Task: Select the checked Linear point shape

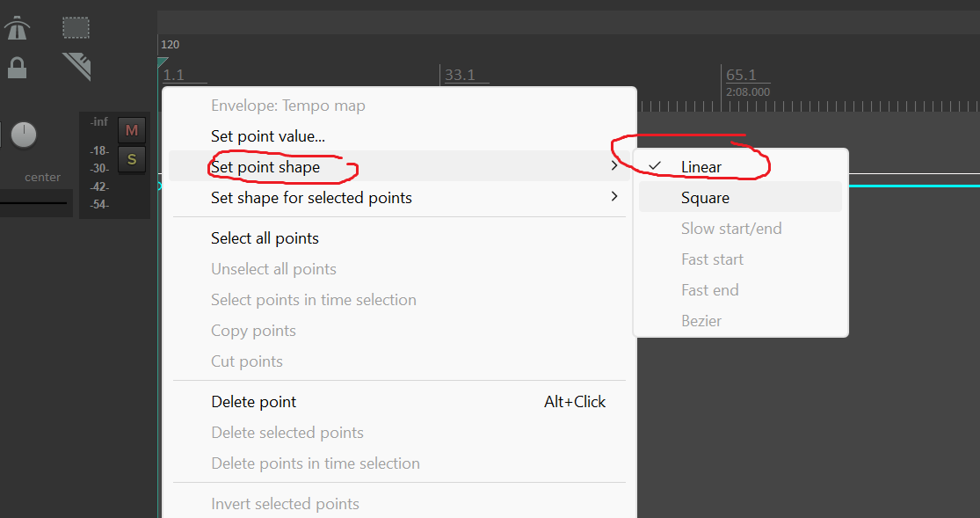Action: 701,167
